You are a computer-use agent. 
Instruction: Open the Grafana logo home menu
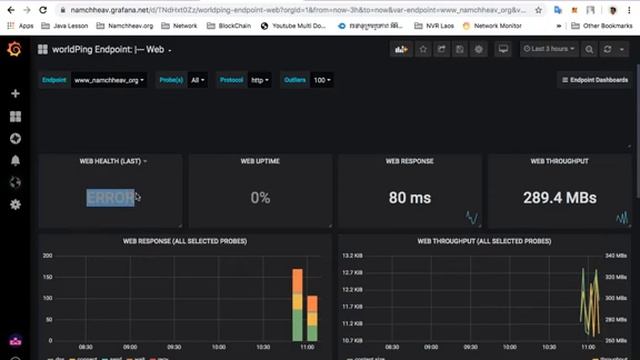click(15, 49)
